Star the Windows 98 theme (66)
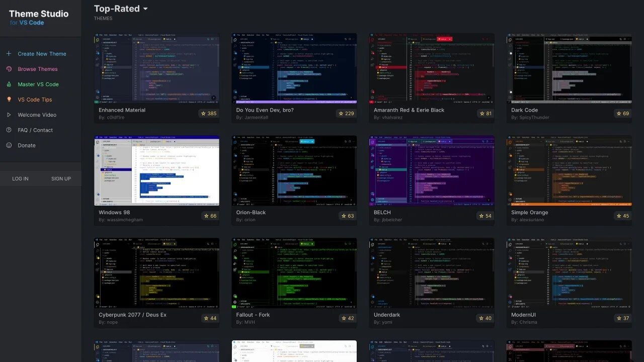644x362 pixels. click(x=210, y=216)
